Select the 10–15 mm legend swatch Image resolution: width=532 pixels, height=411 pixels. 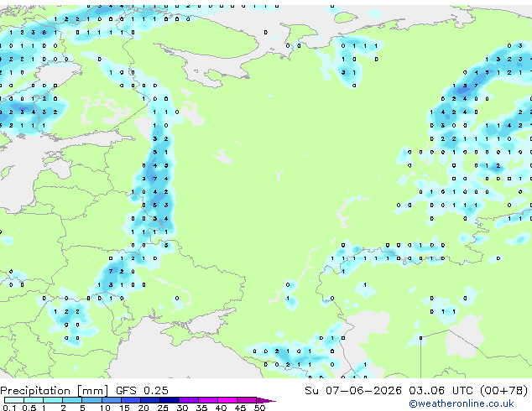click(x=112, y=400)
